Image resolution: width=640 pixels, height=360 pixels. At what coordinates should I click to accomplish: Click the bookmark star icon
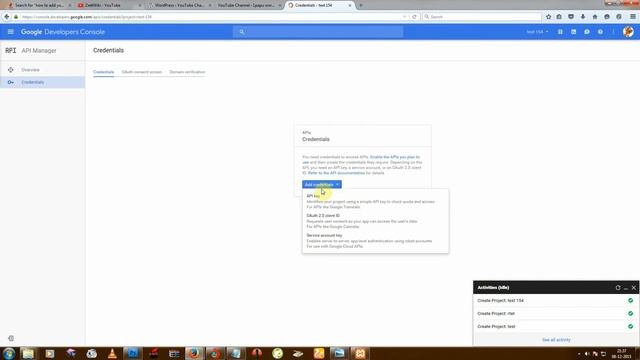click(x=549, y=17)
